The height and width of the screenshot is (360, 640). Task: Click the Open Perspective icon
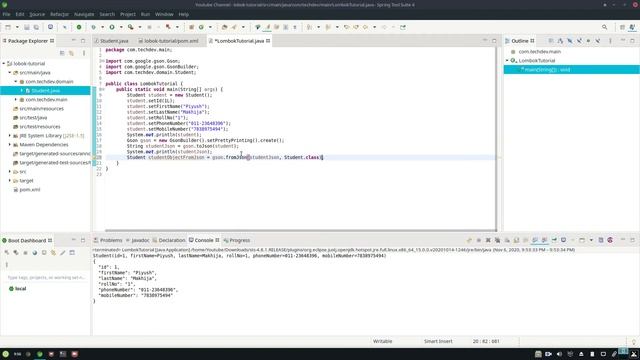click(x=622, y=27)
